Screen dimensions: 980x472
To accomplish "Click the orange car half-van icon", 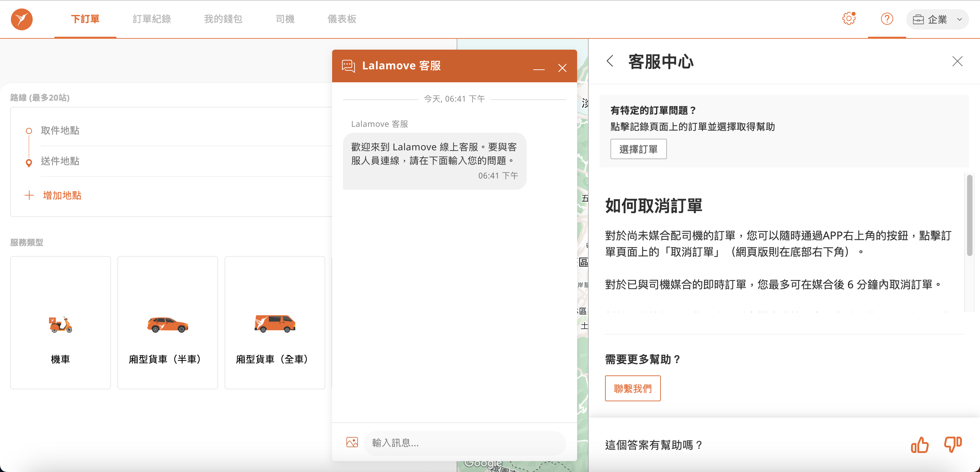I will tap(168, 325).
